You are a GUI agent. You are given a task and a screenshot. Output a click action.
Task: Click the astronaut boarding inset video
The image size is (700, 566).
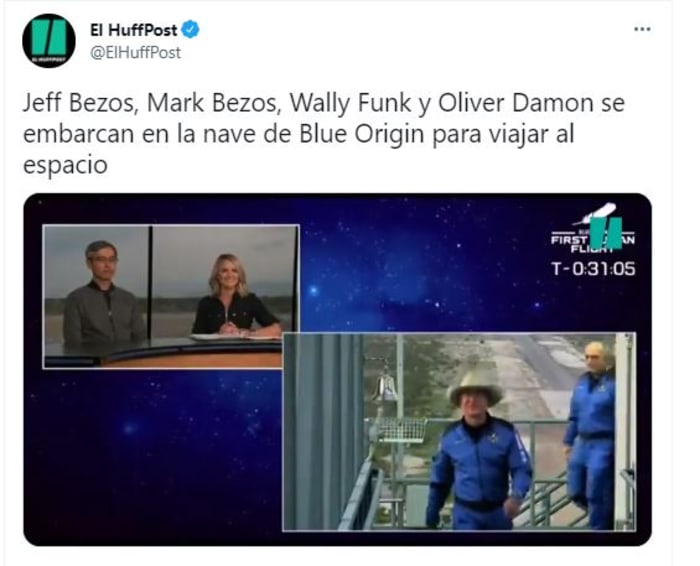tap(459, 432)
